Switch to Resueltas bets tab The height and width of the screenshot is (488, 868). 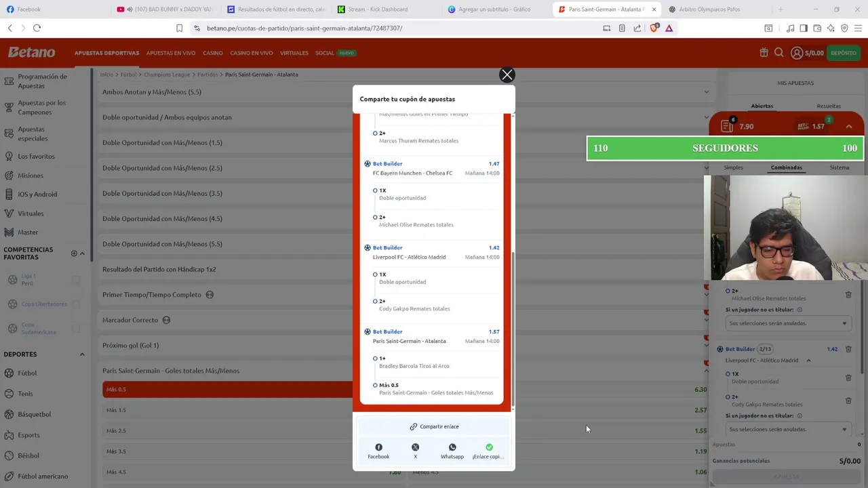coord(829,106)
